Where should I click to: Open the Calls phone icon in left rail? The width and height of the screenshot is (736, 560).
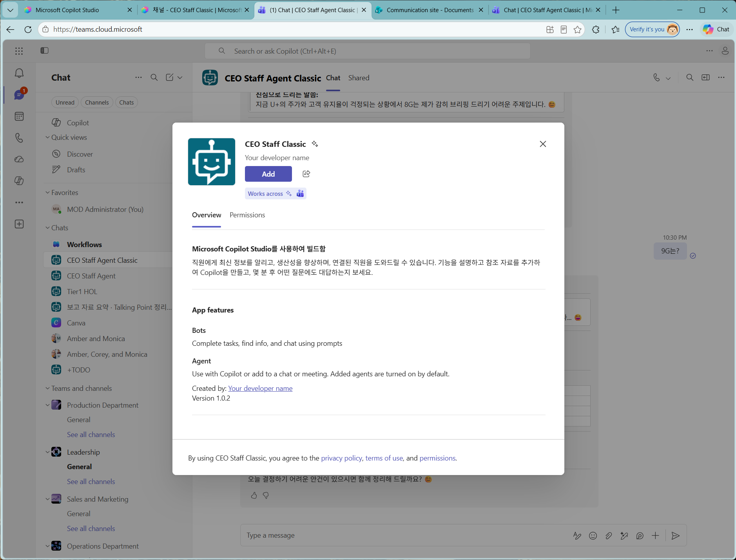[x=19, y=138]
